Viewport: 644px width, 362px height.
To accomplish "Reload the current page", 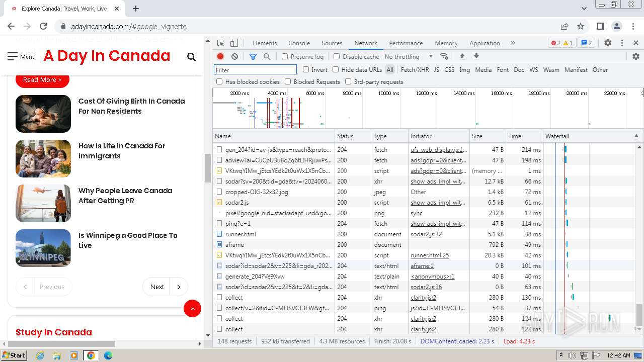I will [43, 27].
